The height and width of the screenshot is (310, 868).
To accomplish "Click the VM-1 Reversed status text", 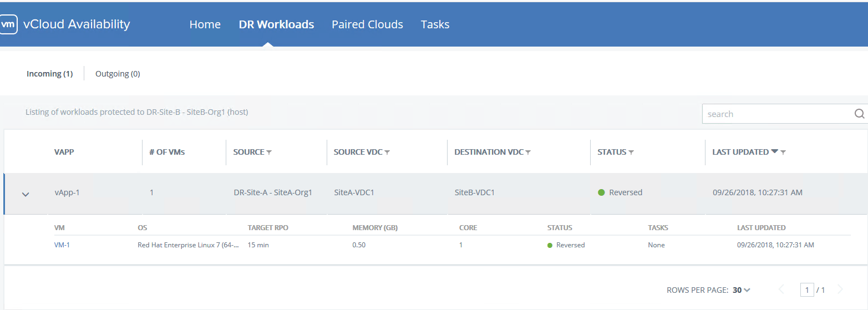I will tap(570, 245).
